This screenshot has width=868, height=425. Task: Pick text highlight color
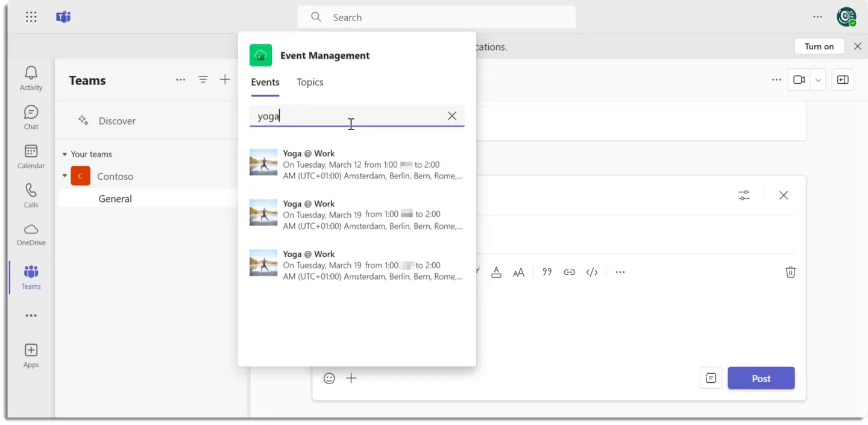pyautogui.click(x=496, y=272)
